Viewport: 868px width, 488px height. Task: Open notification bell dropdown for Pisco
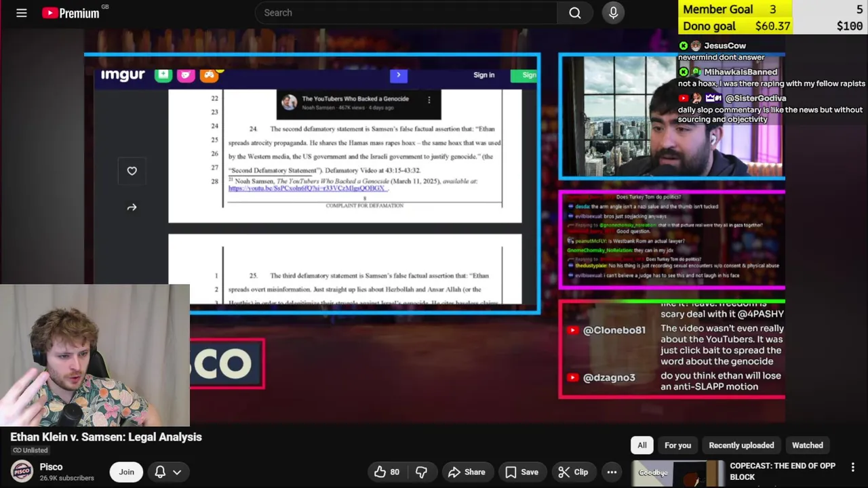(167, 472)
